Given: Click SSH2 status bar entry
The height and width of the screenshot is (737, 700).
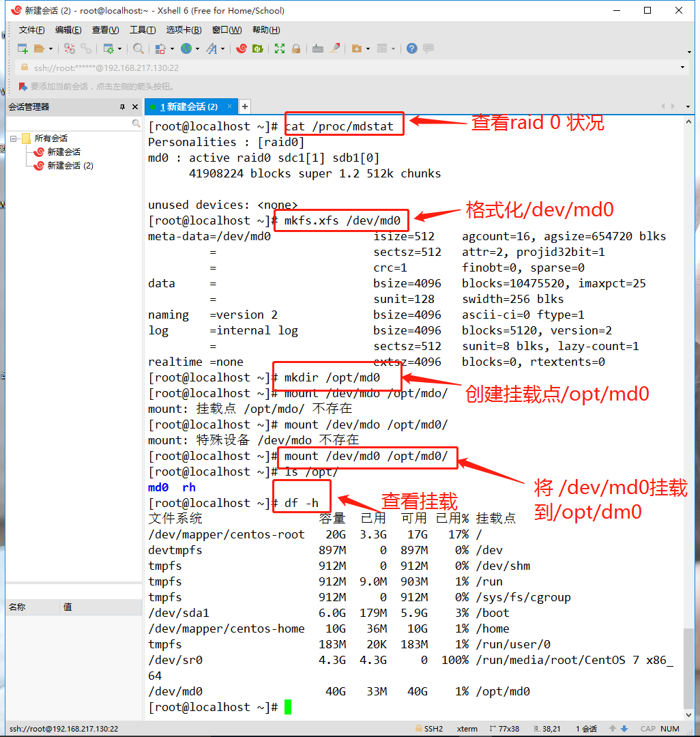Looking at the screenshot, I should pos(429,729).
